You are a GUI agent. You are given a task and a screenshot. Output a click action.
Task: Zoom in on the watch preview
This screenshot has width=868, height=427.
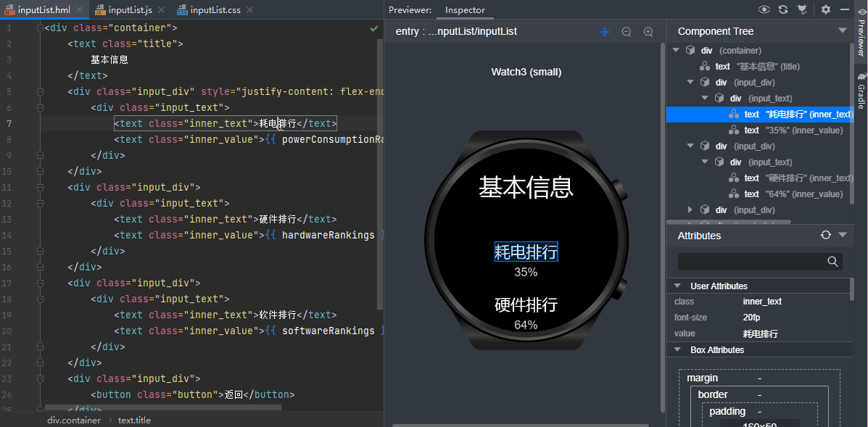pos(648,31)
